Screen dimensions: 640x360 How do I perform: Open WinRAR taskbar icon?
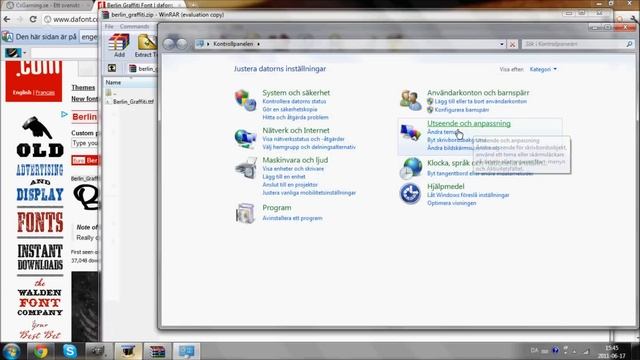pyautogui.click(x=157, y=351)
